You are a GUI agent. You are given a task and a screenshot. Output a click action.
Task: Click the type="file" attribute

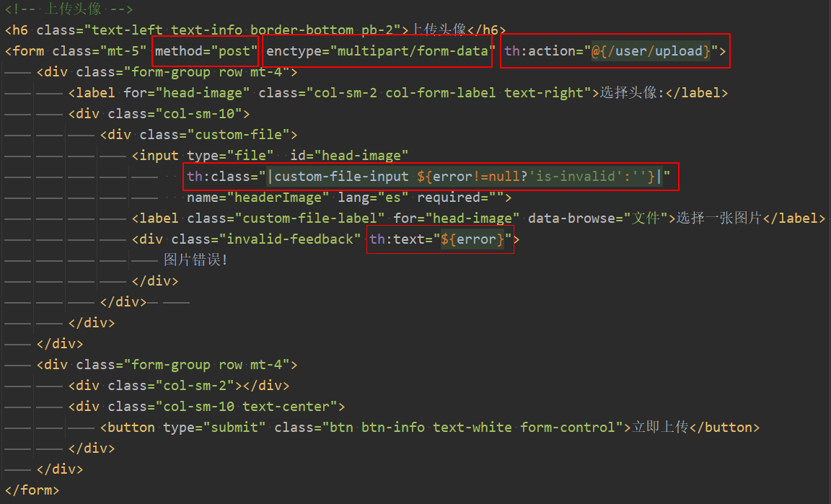click(x=231, y=155)
